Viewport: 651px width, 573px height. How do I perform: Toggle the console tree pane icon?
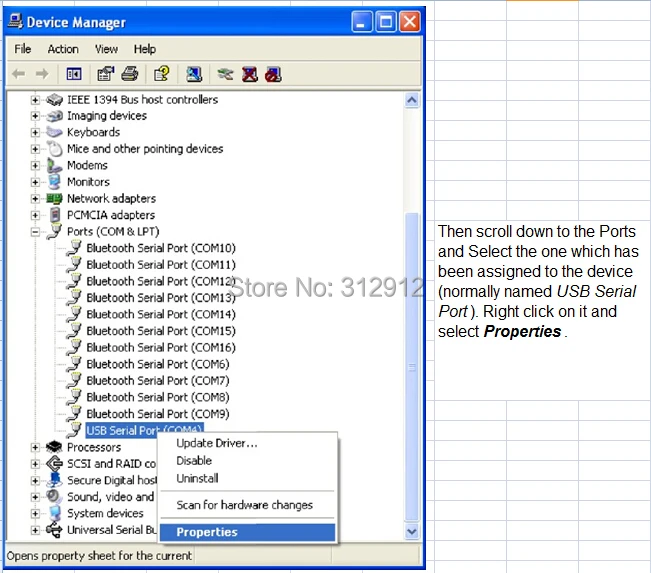pyautogui.click(x=74, y=74)
